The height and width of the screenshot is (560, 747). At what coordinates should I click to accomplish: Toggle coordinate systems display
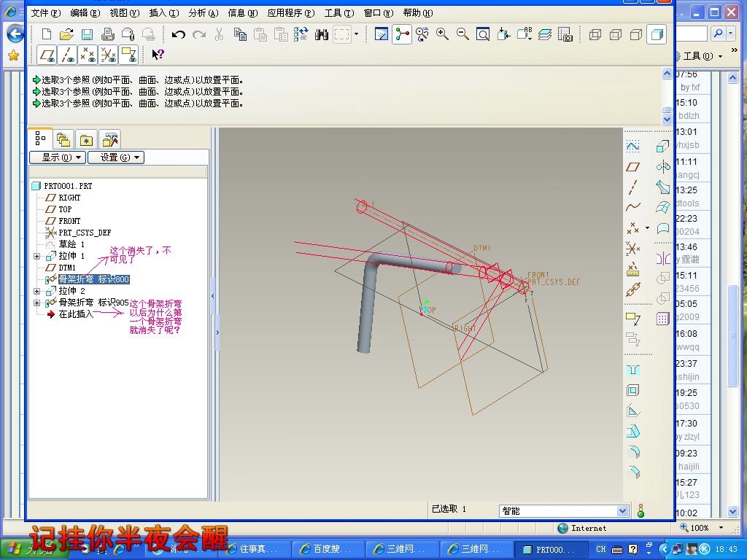pyautogui.click(x=108, y=55)
